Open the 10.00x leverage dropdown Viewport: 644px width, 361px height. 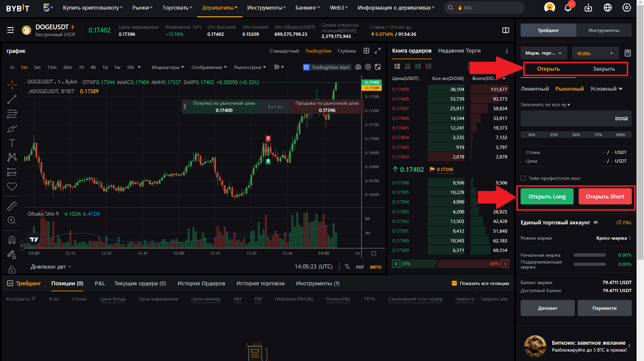tap(594, 53)
